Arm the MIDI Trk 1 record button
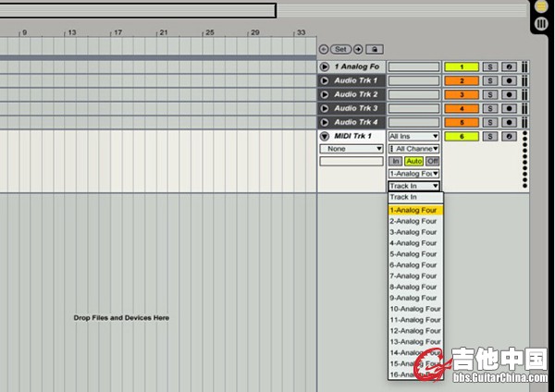555x392 pixels. click(508, 136)
